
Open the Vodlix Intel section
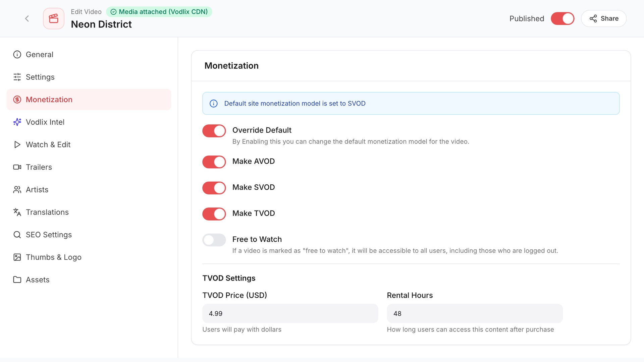pyautogui.click(x=89, y=122)
